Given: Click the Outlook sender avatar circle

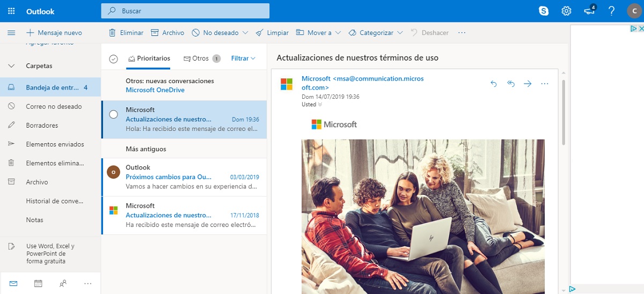Looking at the screenshot, I should pos(113,172).
